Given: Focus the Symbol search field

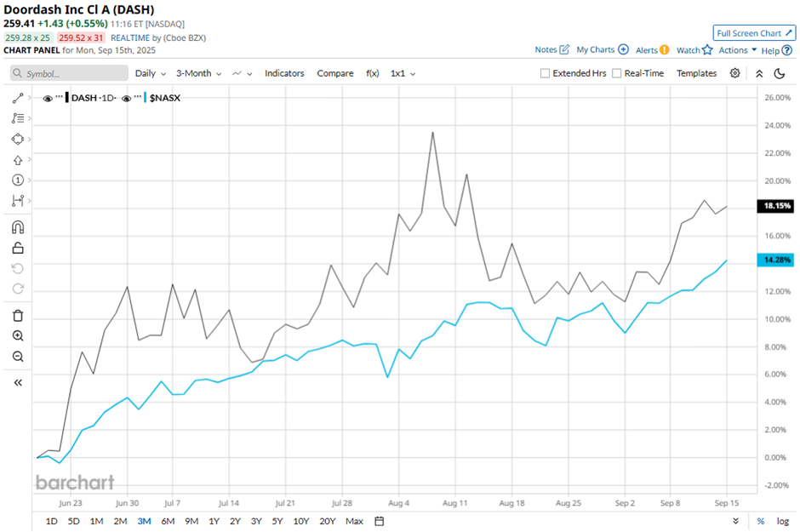Looking at the screenshot, I should click(x=70, y=73).
